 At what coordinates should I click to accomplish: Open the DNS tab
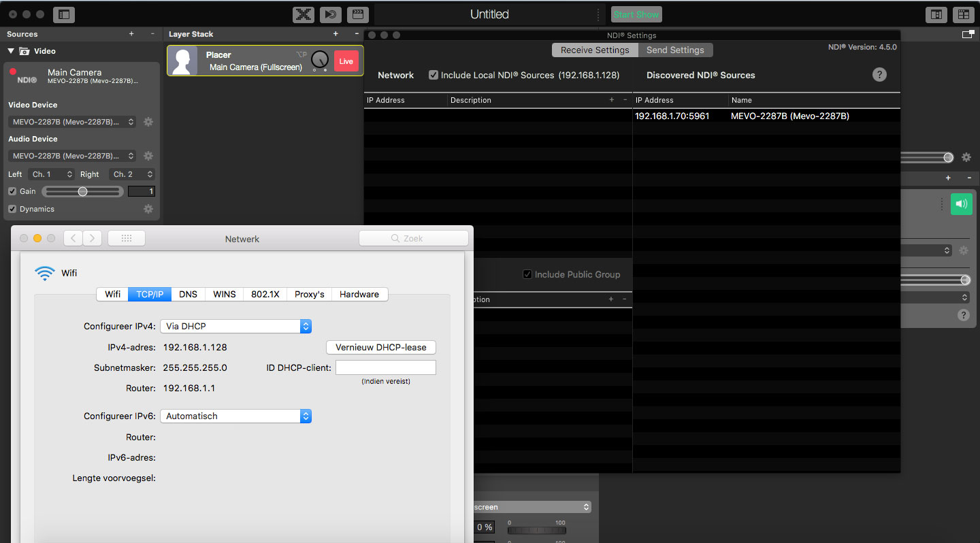click(188, 294)
